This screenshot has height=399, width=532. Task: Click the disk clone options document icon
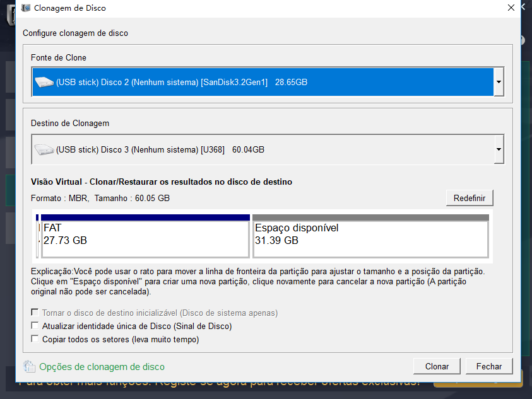[x=29, y=367]
